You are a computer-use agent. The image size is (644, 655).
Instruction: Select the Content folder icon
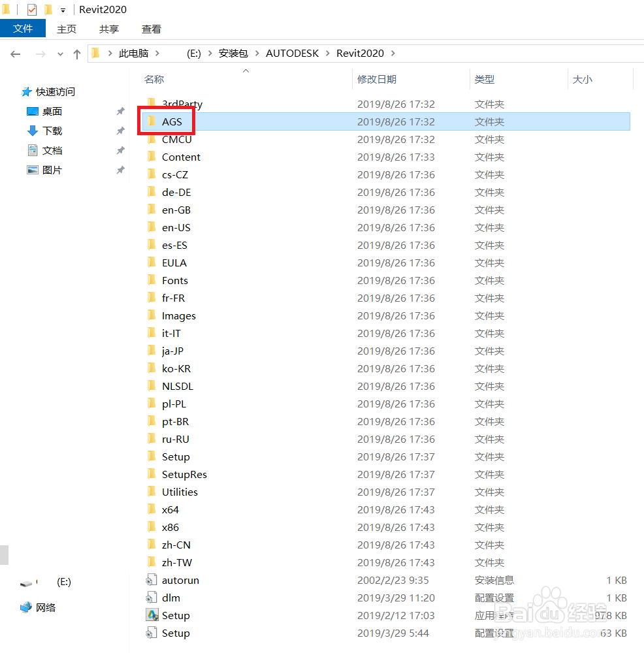tap(152, 157)
